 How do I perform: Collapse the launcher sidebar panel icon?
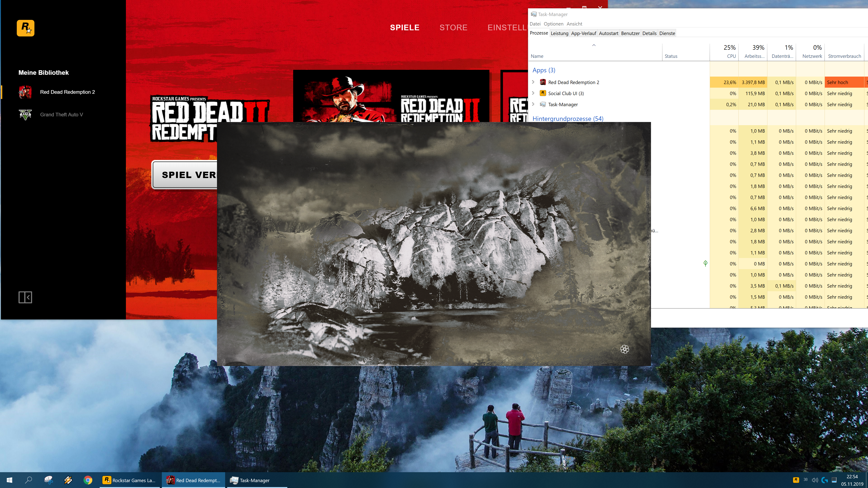coord(25,297)
